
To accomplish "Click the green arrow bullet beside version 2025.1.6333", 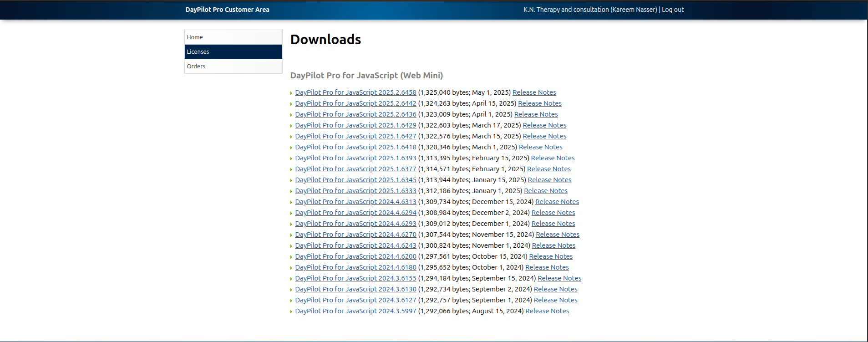I will 291,191.
